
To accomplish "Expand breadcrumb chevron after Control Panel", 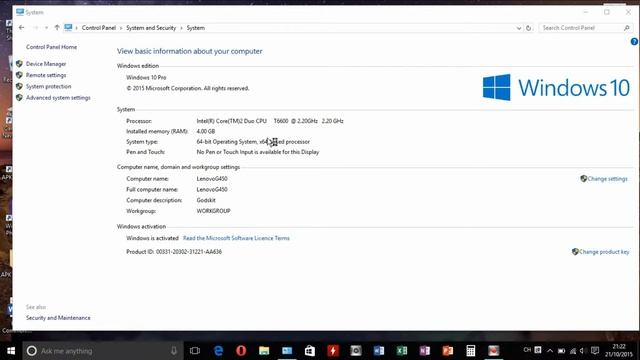I will 121,28.
